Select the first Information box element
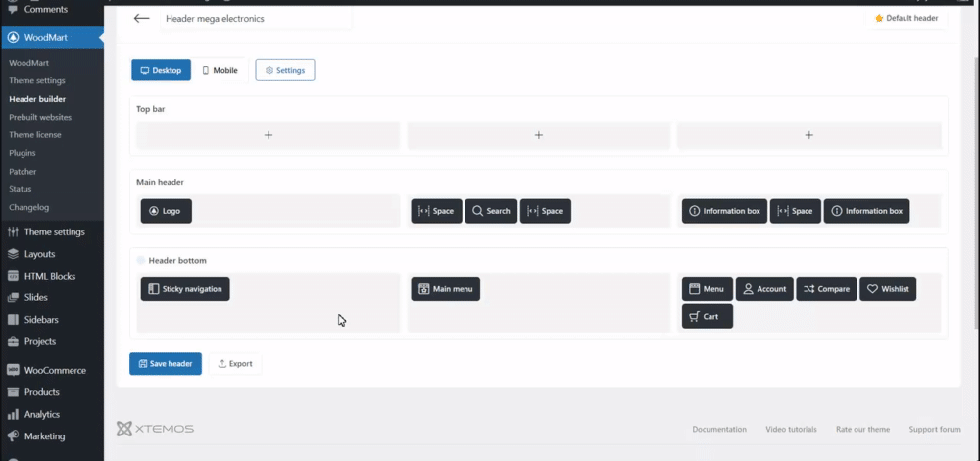This screenshot has width=980, height=461. coord(724,211)
